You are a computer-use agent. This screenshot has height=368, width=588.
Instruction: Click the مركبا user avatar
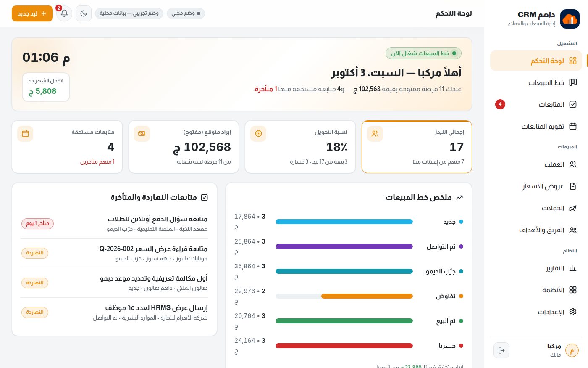tap(572, 350)
